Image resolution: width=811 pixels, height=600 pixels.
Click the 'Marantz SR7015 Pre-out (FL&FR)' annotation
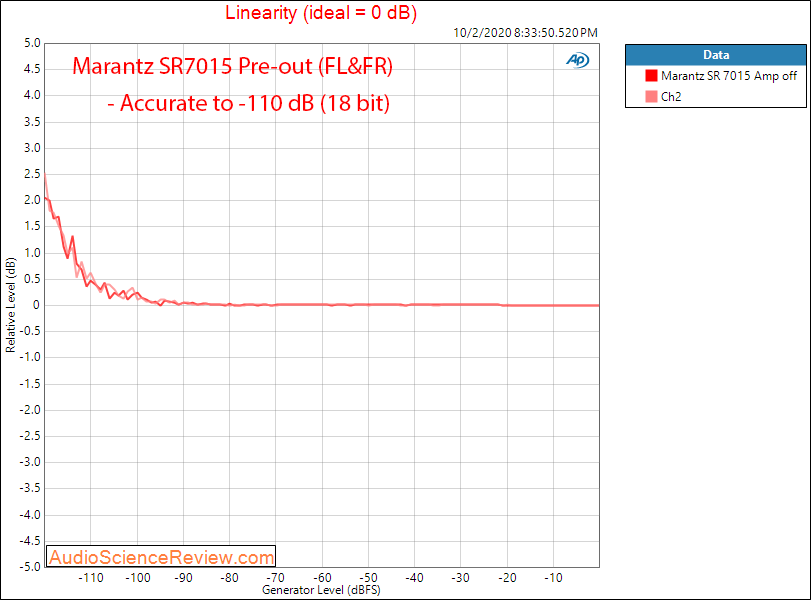coord(232,66)
